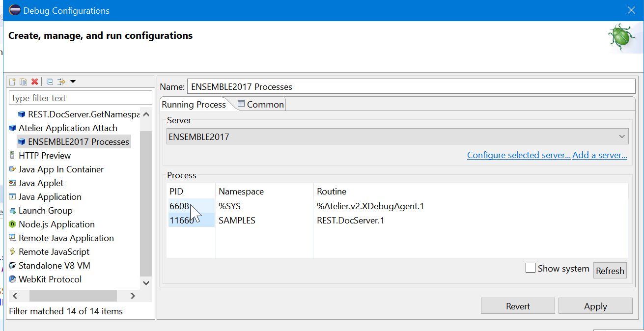644x331 pixels.
Task: Collapse all configurations in the tree
Action: [x=50, y=82]
